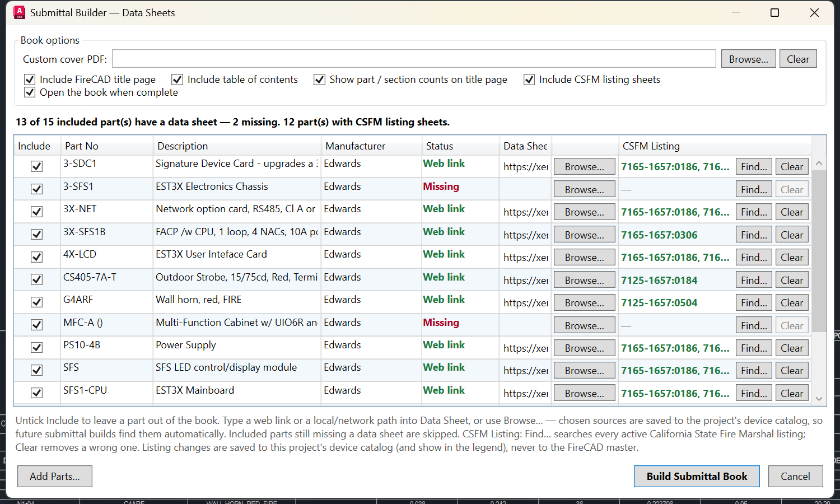The height and width of the screenshot is (504, 840).
Task: Uncheck Include for part 3X-NET
Action: pyautogui.click(x=36, y=212)
